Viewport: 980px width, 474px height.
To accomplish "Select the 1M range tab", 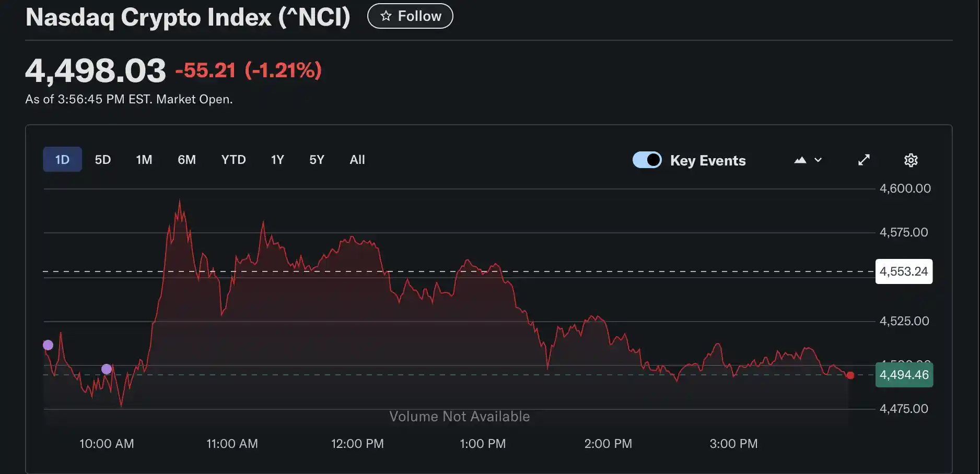I will pos(144,160).
